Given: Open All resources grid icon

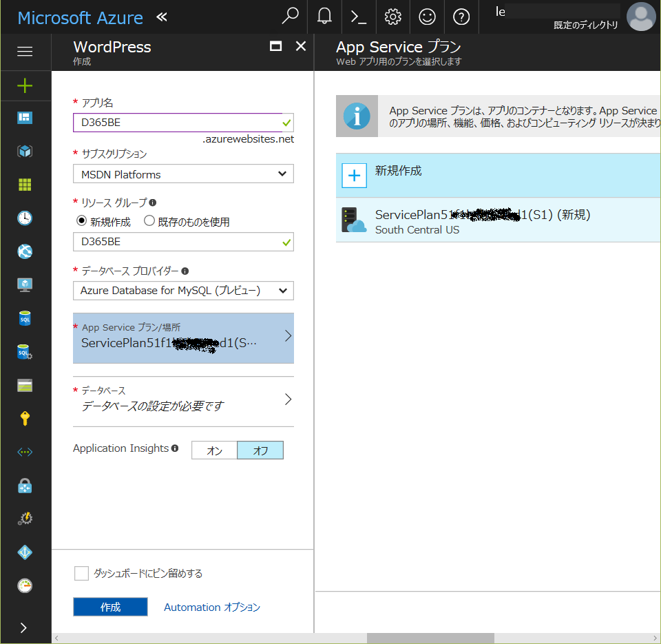Looking at the screenshot, I should (x=25, y=185).
